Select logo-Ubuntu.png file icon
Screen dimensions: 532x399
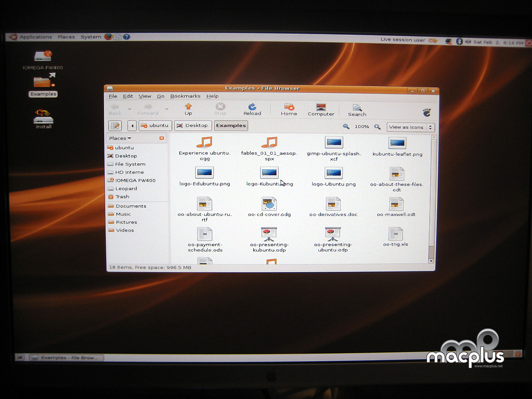[x=334, y=173]
